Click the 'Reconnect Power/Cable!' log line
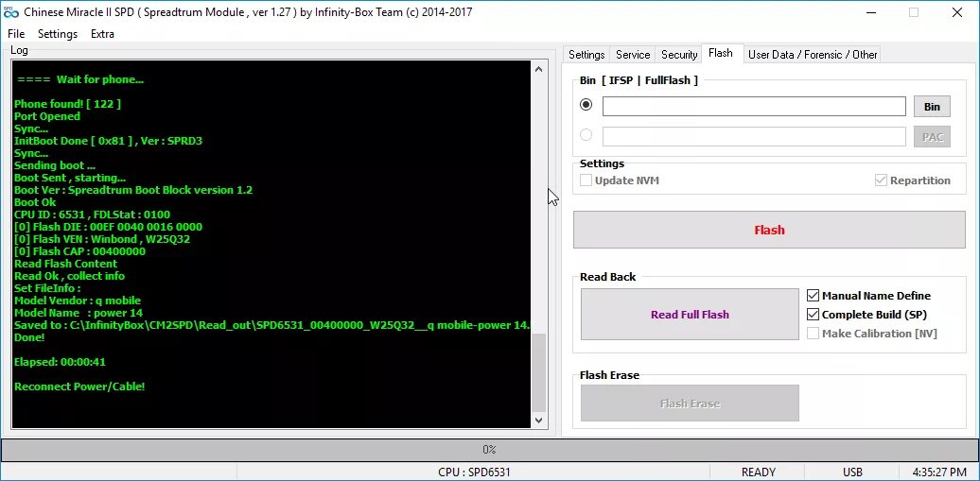This screenshot has width=980, height=481. [79, 387]
